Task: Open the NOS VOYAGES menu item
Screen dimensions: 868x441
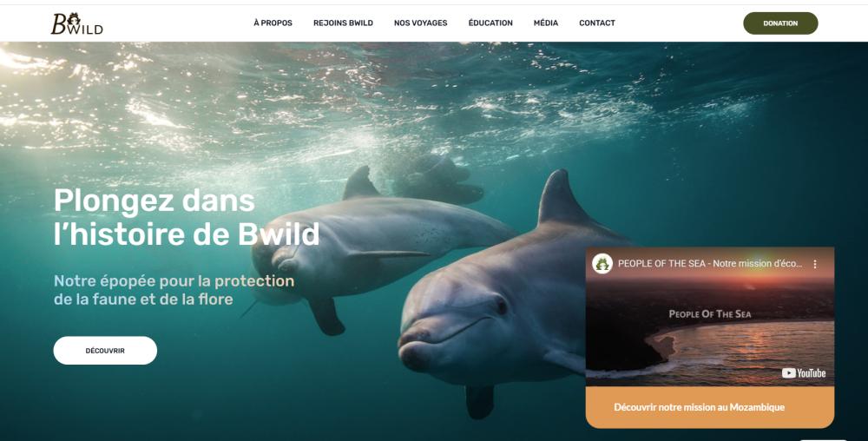Action: pos(421,23)
